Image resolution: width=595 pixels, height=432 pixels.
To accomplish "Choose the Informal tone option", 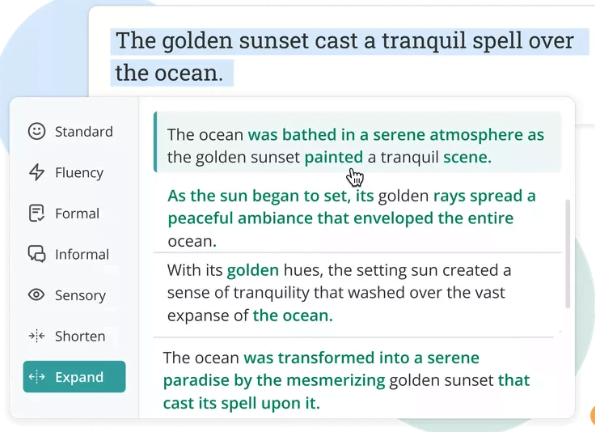I will point(82,254).
